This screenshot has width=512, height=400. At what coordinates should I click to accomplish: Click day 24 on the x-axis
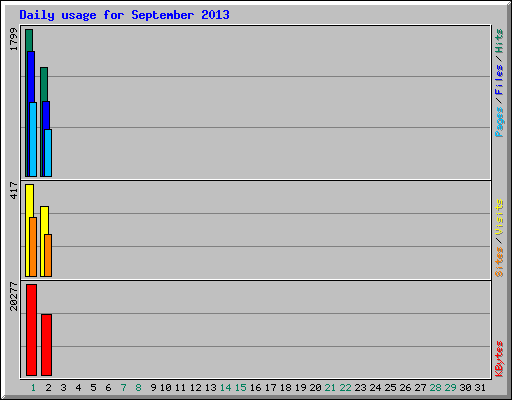click(375, 388)
